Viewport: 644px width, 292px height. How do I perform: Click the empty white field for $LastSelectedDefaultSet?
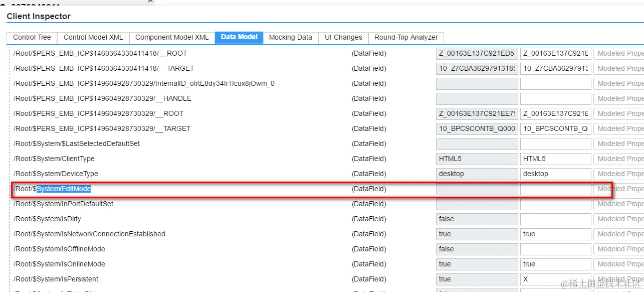pyautogui.click(x=555, y=144)
